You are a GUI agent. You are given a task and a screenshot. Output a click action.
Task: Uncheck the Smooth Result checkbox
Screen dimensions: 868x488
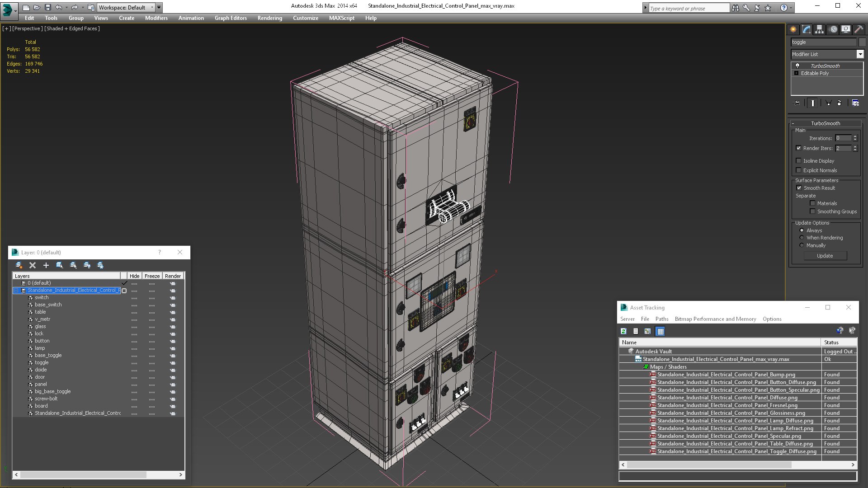click(x=799, y=188)
